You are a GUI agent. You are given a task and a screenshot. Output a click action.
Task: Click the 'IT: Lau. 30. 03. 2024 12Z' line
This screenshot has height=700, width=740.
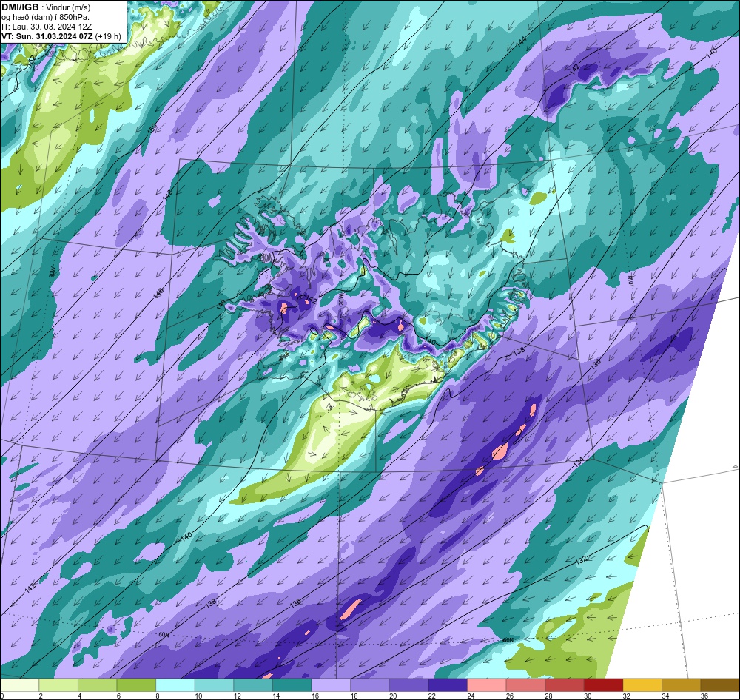[x=47, y=27]
